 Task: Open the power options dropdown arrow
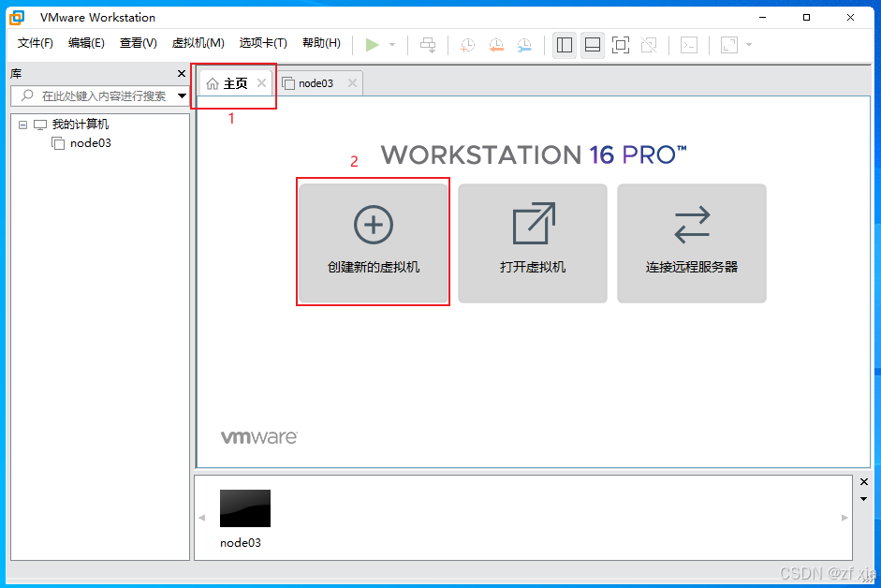tap(392, 44)
